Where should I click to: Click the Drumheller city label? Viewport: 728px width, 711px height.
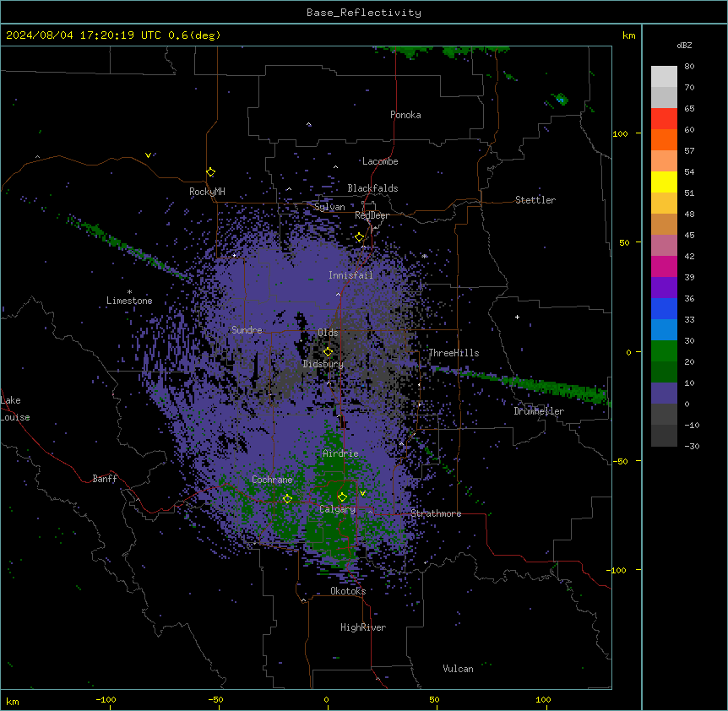pos(539,411)
